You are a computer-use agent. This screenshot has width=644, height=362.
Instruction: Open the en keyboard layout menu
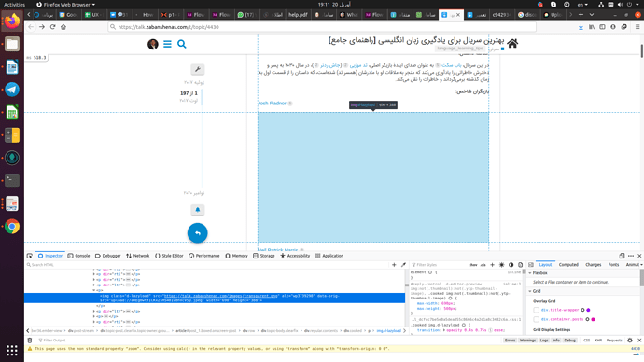coord(582,5)
